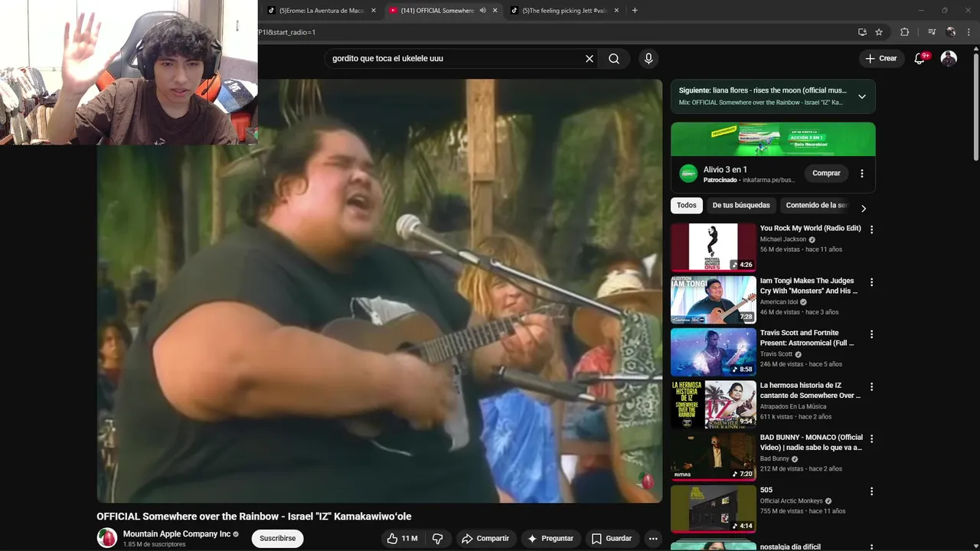Open options for La hermosa historia video
Image resolution: width=980 pixels, height=551 pixels.
(871, 387)
